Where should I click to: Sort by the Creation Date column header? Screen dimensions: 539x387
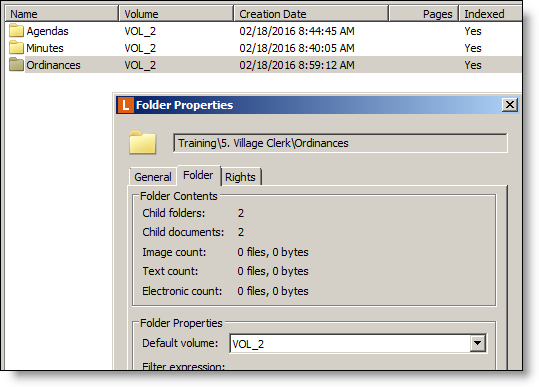coord(311,14)
